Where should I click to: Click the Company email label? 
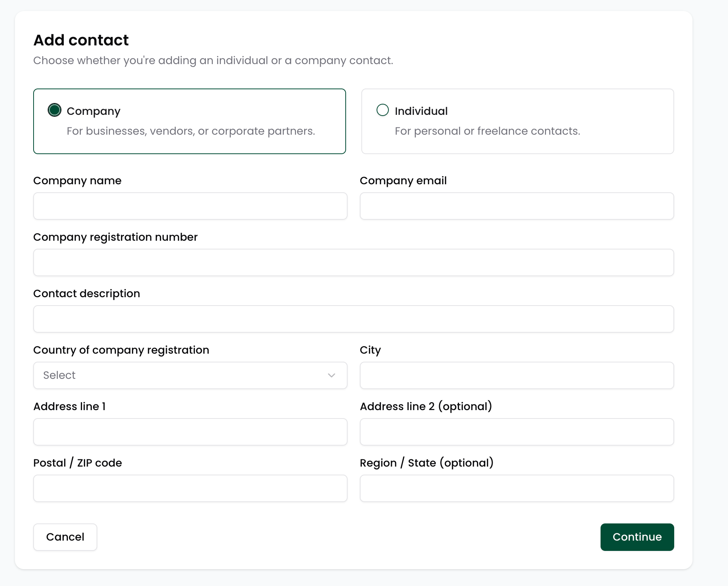(x=403, y=180)
